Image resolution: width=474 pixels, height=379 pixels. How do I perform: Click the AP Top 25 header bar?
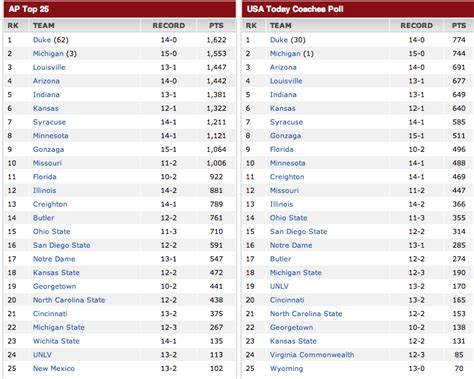[120, 9]
